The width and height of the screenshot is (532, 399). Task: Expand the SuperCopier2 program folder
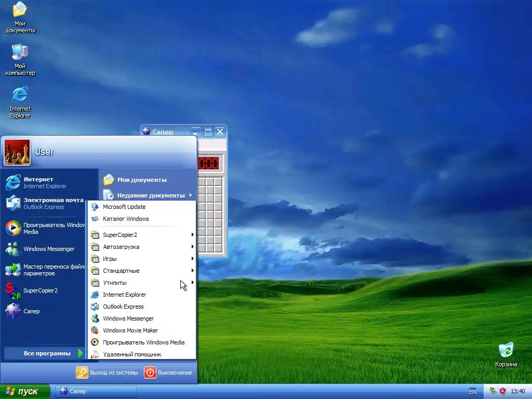point(142,235)
